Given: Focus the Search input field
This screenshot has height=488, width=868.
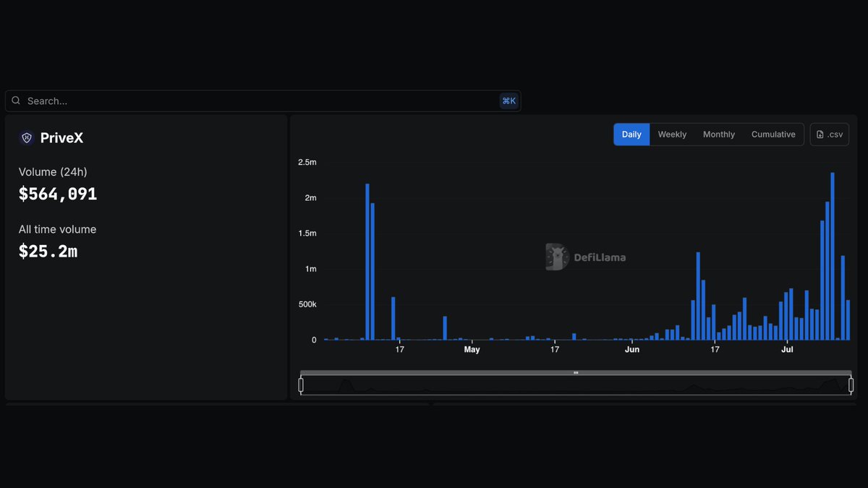Looking at the screenshot, I should tap(263, 101).
